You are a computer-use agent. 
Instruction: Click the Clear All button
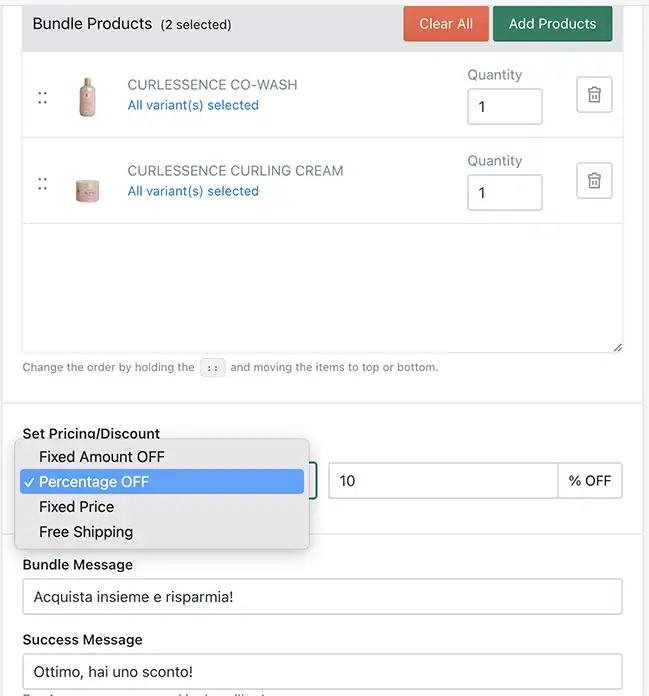click(x=446, y=24)
